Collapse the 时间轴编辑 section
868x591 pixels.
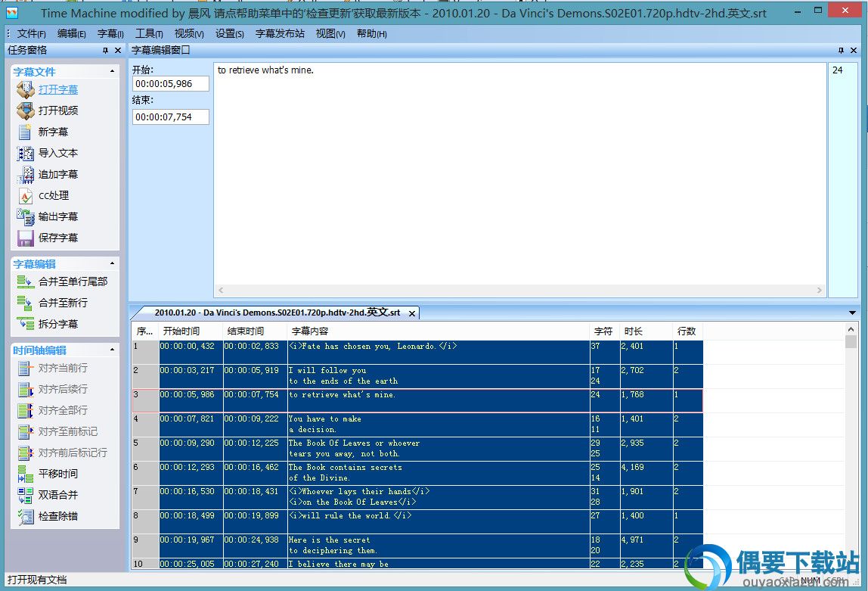(x=113, y=350)
